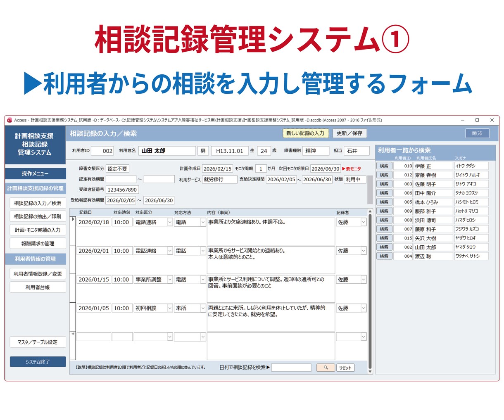Click 内容 text of 2026/01/05 record

click(x=271, y=317)
